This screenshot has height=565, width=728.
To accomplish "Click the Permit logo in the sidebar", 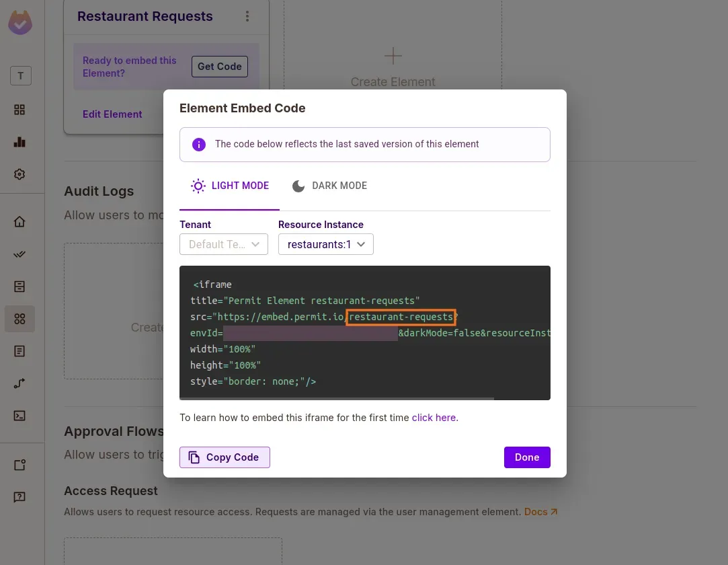I will (20, 22).
